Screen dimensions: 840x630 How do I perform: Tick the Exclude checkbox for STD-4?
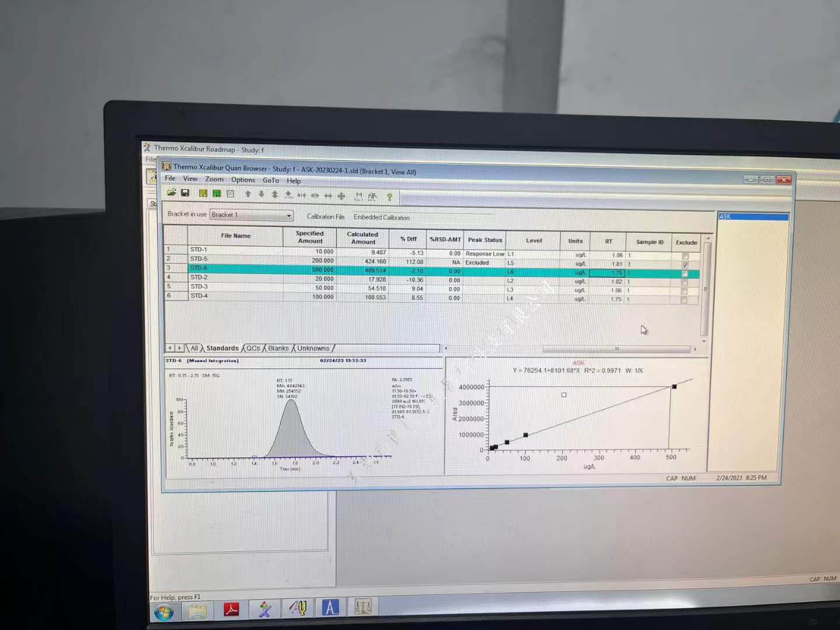684,300
